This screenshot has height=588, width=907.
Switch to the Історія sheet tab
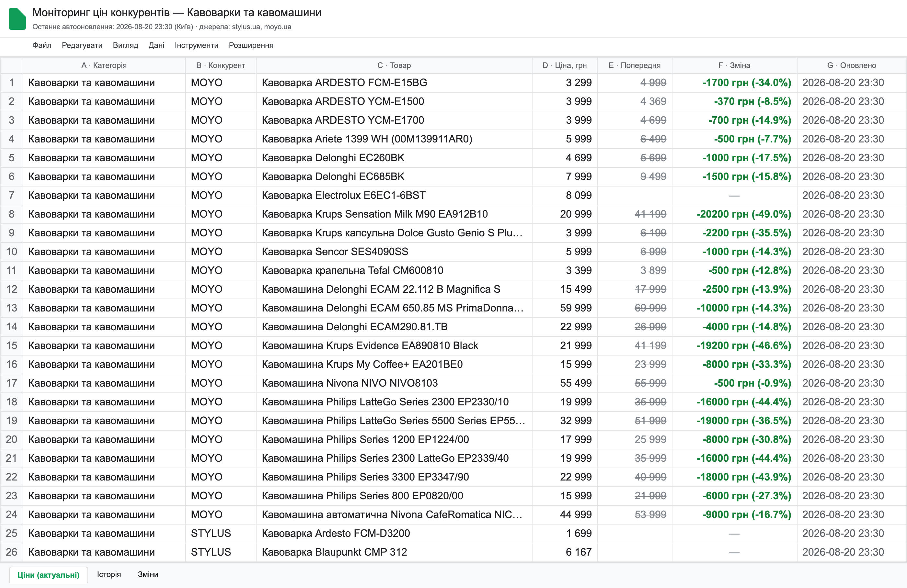pyautogui.click(x=109, y=574)
